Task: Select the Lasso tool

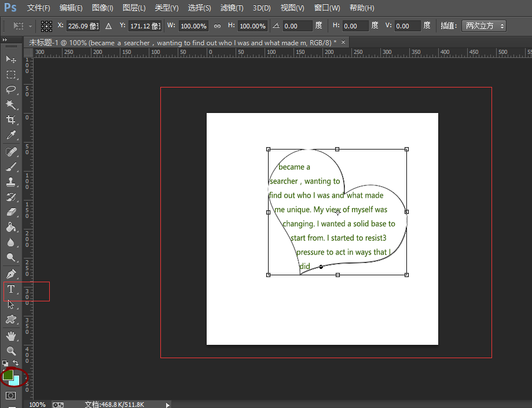Action: (10, 90)
